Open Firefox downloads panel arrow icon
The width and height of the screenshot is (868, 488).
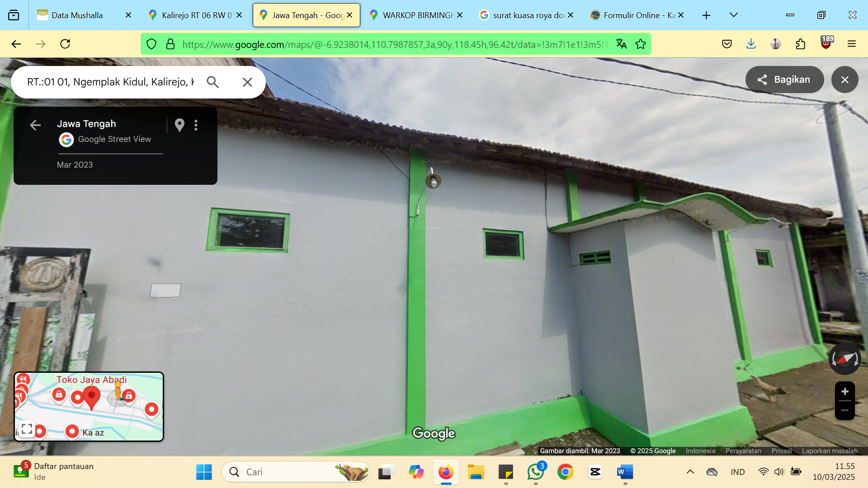click(751, 44)
